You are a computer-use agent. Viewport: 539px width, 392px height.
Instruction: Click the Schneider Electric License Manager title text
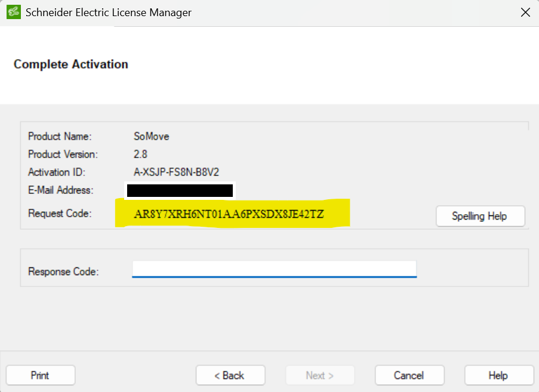[109, 13]
